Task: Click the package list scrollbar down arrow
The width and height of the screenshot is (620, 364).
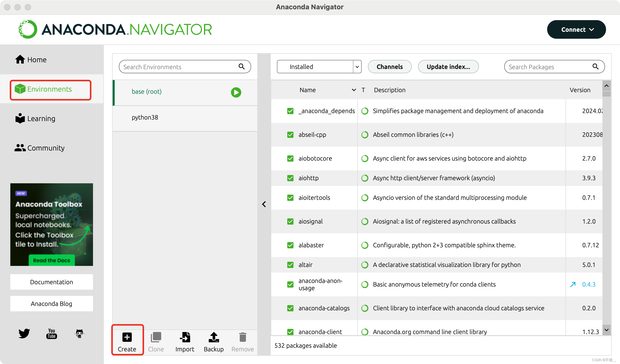Action: tap(607, 330)
